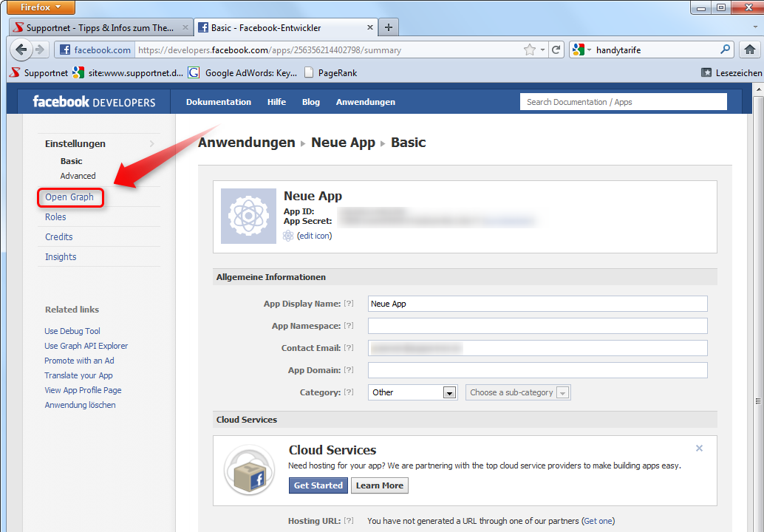
Task: Go back with the browser back arrow
Action: [x=21, y=50]
